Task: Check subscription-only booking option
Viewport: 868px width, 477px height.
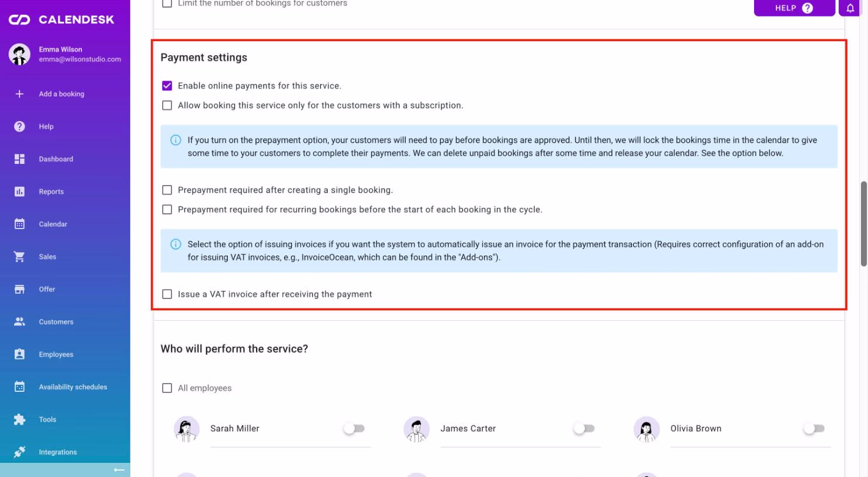Action: 167,105
